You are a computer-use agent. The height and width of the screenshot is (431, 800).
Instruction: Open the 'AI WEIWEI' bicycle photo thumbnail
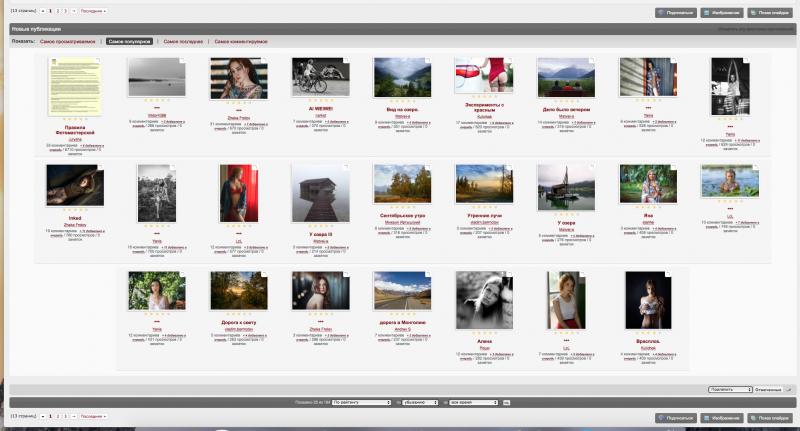click(321, 77)
